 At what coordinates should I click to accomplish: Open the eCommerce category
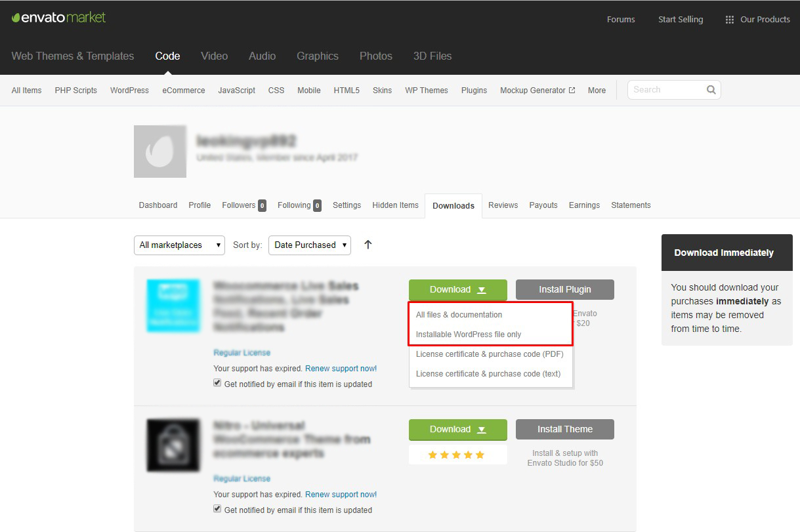(184, 91)
